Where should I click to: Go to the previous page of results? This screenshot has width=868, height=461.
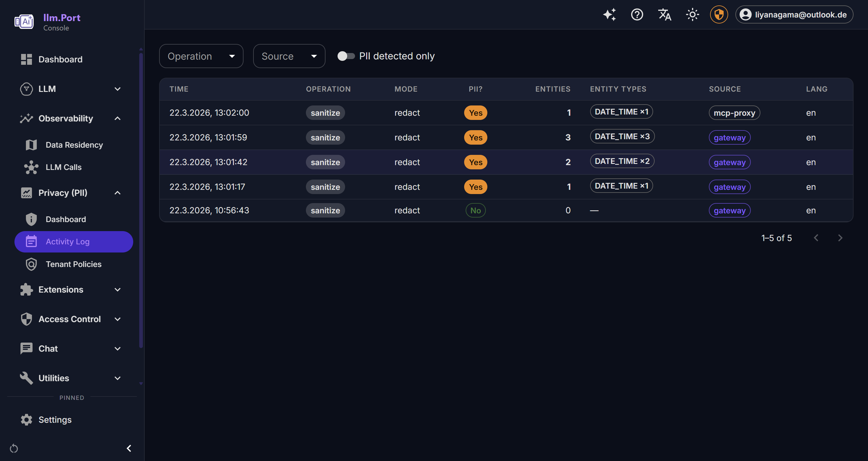tap(816, 238)
